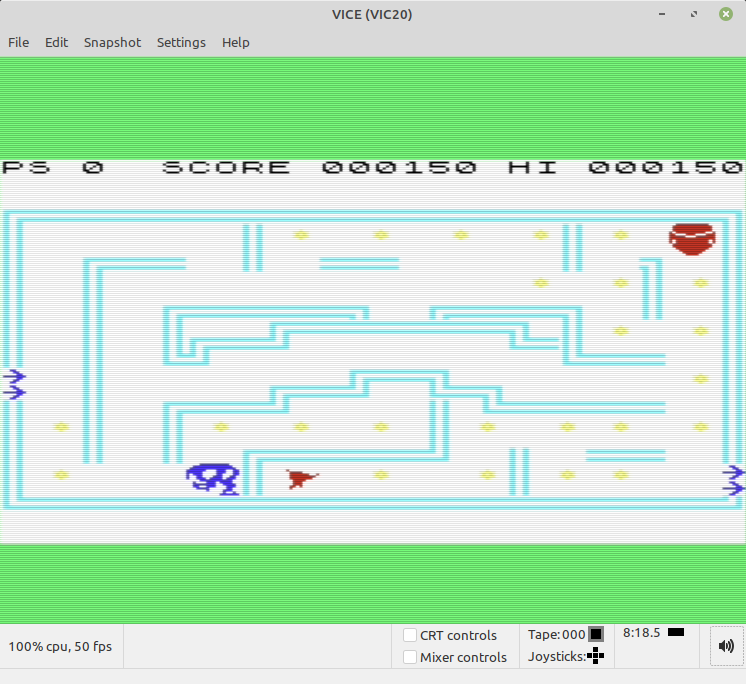Close the VICE window
This screenshot has height=684, width=746.
pos(726,14)
